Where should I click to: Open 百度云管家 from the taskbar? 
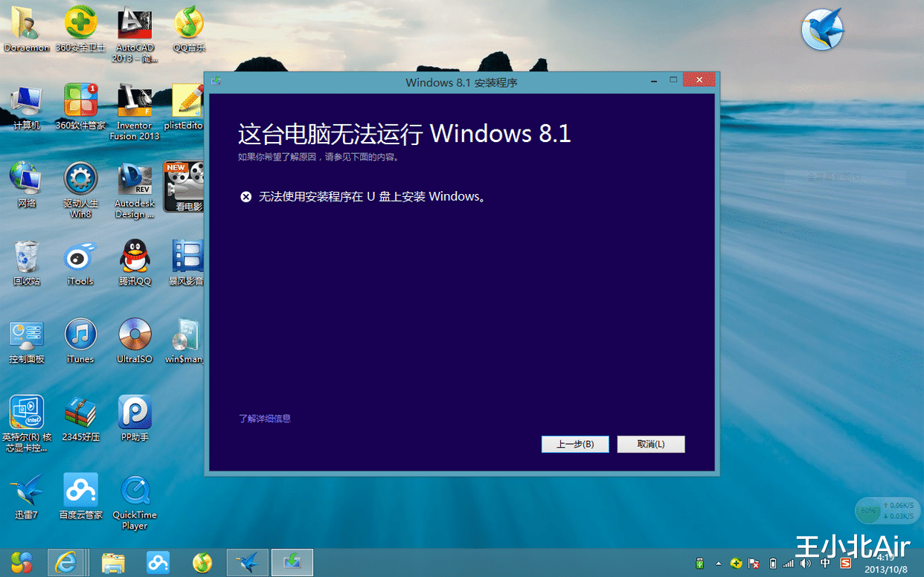pyautogui.click(x=158, y=563)
